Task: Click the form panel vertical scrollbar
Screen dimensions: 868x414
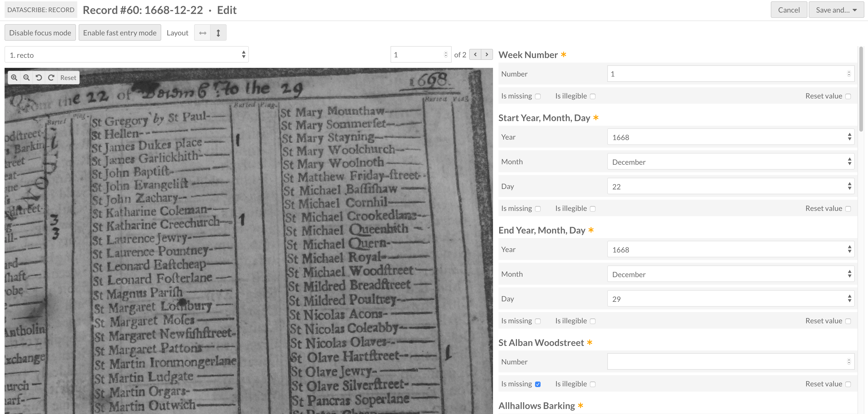Action: tap(861, 89)
